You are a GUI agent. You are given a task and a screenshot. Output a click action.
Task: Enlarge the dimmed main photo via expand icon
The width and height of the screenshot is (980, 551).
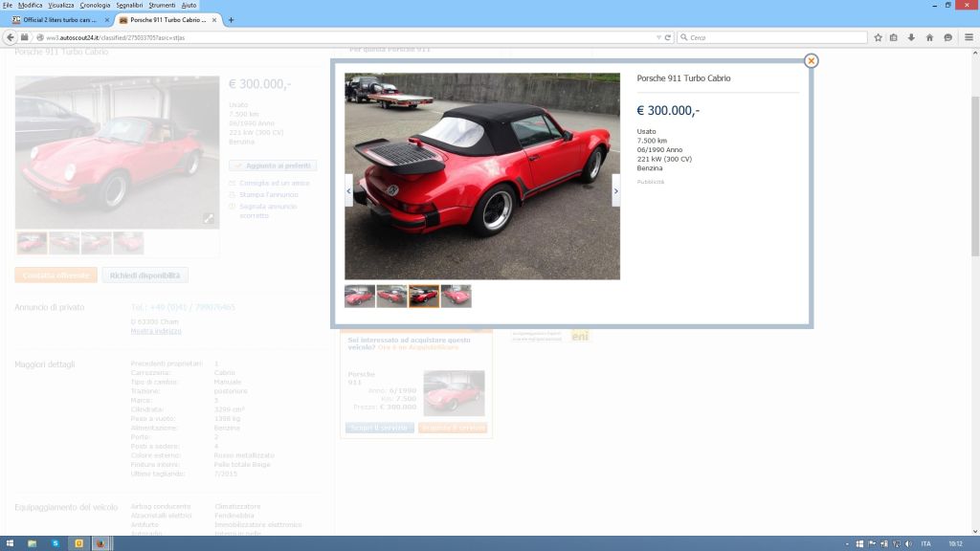pyautogui.click(x=209, y=218)
